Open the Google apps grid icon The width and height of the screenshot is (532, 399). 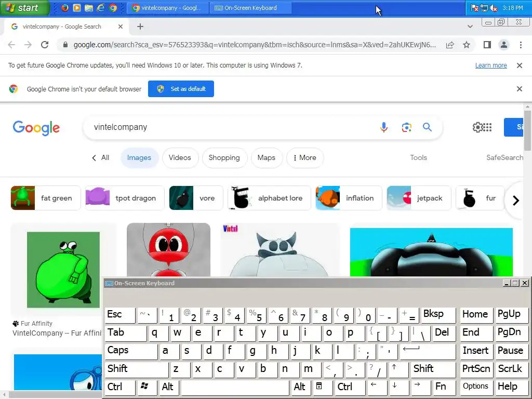[487, 127]
